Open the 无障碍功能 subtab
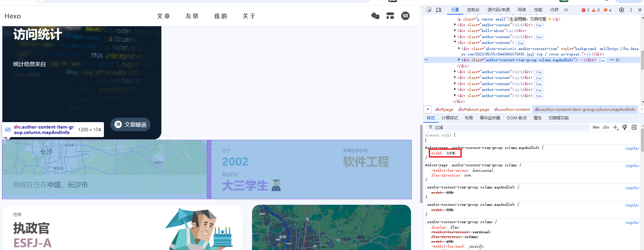644x250 pixels. (558, 118)
